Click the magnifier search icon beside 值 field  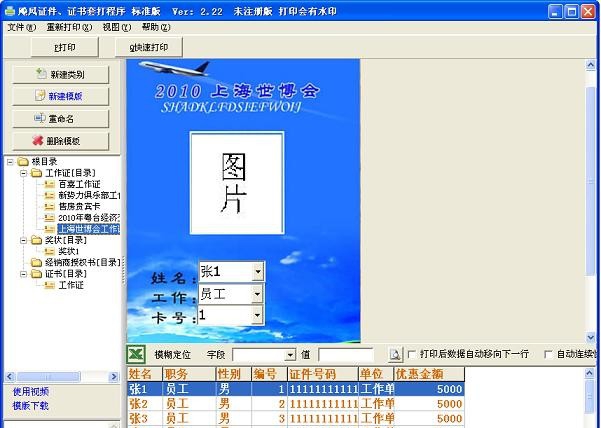(x=395, y=354)
